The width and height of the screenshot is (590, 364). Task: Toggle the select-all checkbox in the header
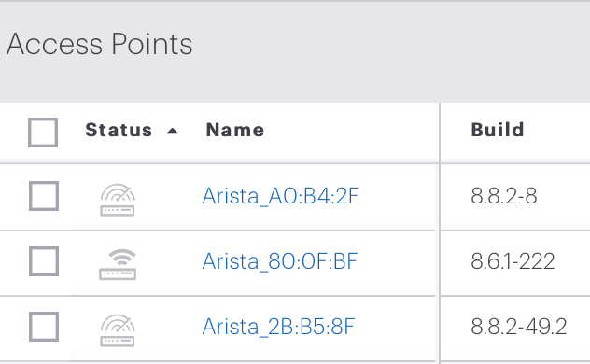(x=43, y=133)
